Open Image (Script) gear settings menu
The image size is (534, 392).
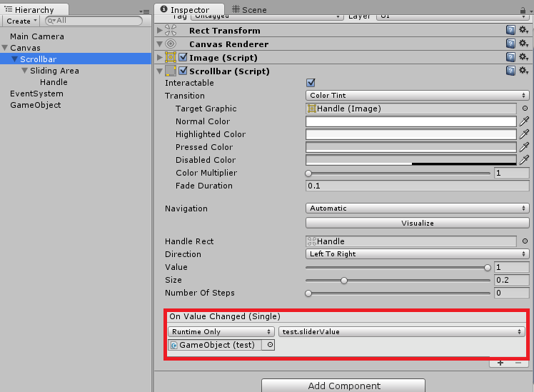pyautogui.click(x=523, y=57)
